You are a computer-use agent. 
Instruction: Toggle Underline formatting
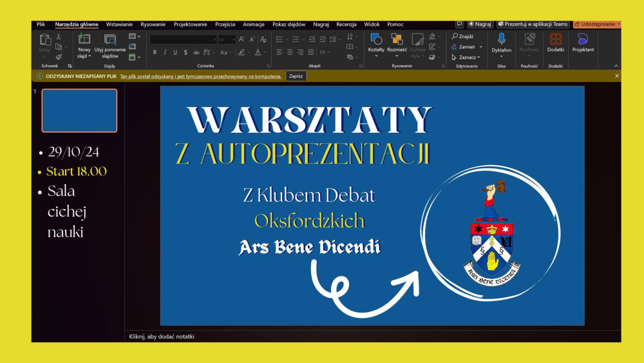point(175,52)
